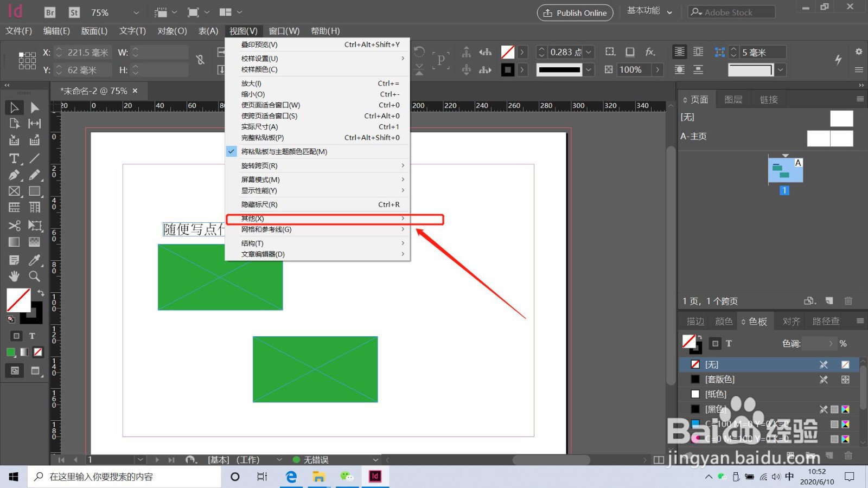Open Adobe Bridge Br icon
This screenshot has width=868, height=488.
pyautogui.click(x=50, y=12)
